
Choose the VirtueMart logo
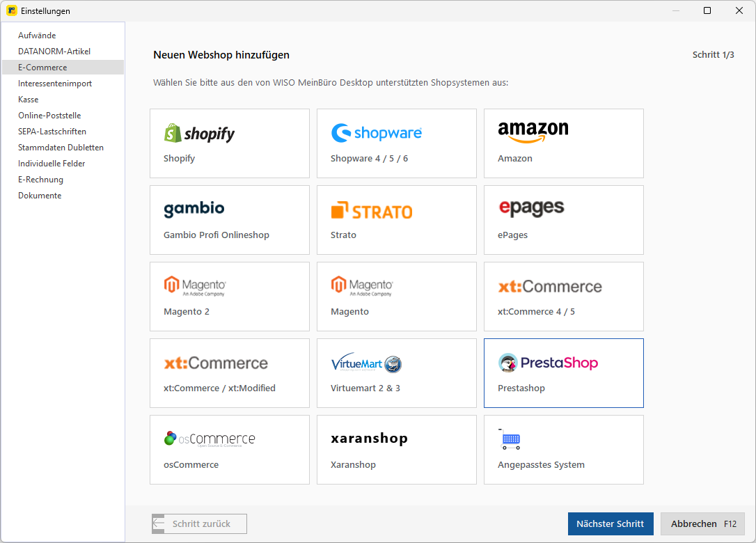pyautogui.click(x=366, y=363)
